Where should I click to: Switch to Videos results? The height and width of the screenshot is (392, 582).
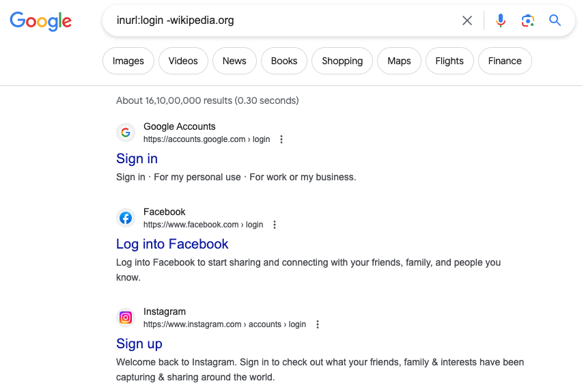pyautogui.click(x=183, y=61)
